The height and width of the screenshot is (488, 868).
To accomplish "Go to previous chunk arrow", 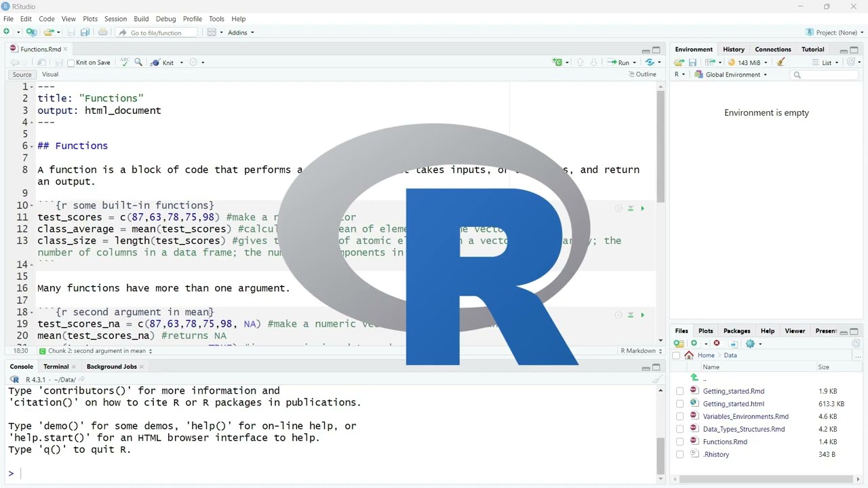I will tap(580, 62).
